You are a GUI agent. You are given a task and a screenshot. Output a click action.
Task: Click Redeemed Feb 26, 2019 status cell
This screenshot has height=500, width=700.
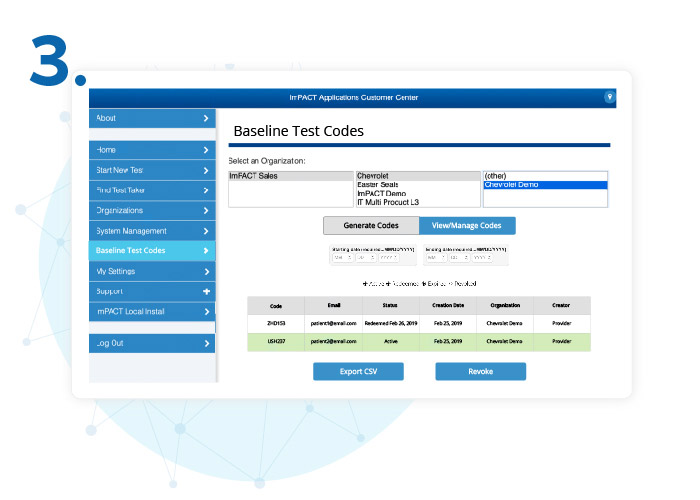pos(391,323)
